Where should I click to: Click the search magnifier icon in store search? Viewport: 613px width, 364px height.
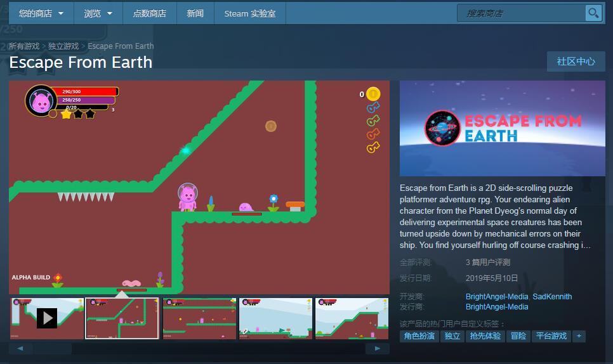593,13
